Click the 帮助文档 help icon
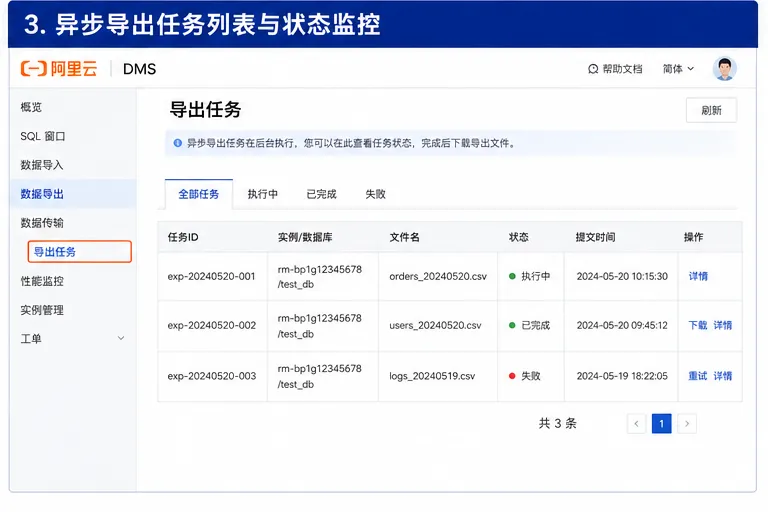This screenshot has height=512, width=768. (x=593, y=69)
